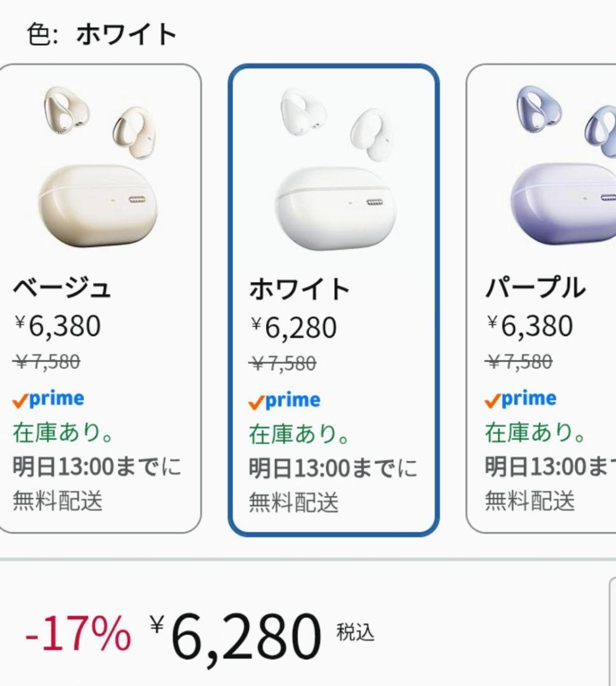Click the 明日13:00までに delivery text in ホワイト card
Image resolution: width=616 pixels, height=686 pixels.
click(333, 468)
